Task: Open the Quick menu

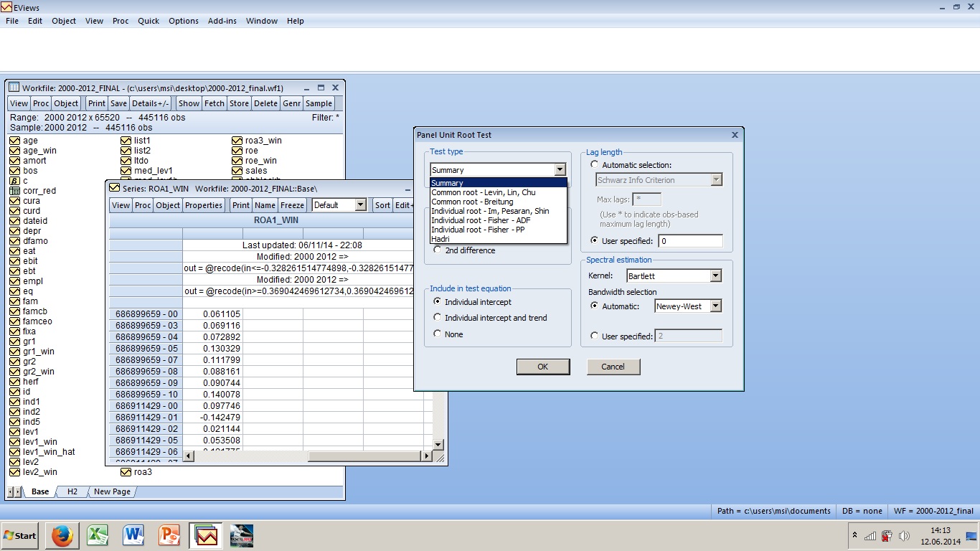Action: click(148, 21)
